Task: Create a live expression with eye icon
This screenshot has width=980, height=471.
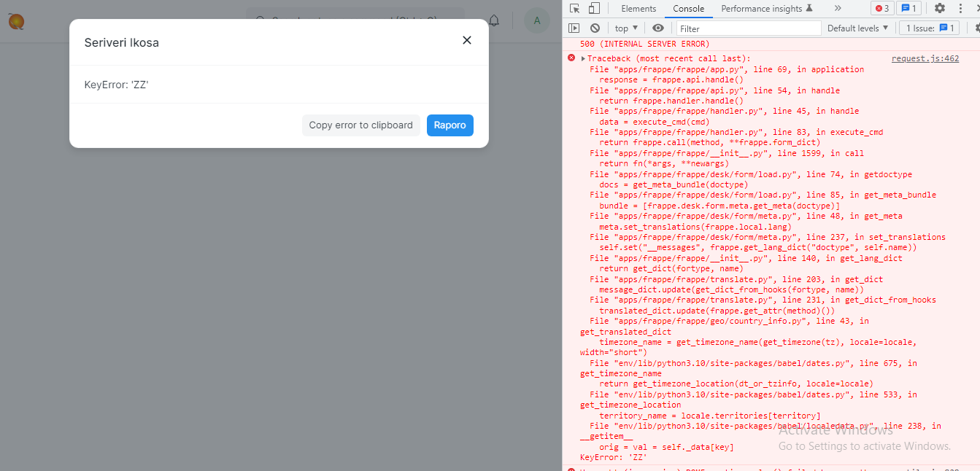Action: tap(658, 28)
